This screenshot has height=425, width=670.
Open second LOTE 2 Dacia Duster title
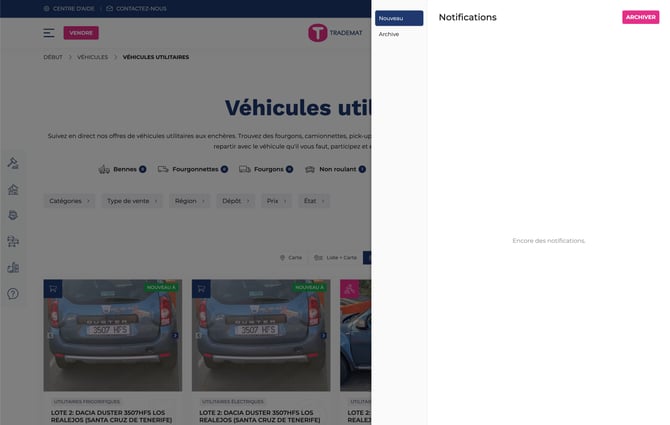pyautogui.click(x=260, y=416)
